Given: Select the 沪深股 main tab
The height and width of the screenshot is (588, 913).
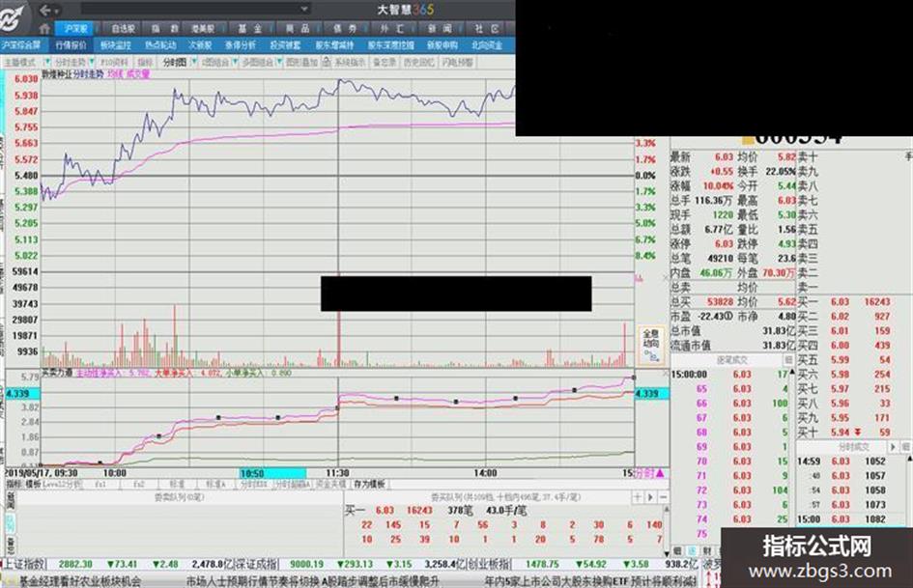Looking at the screenshot, I should click(75, 28).
